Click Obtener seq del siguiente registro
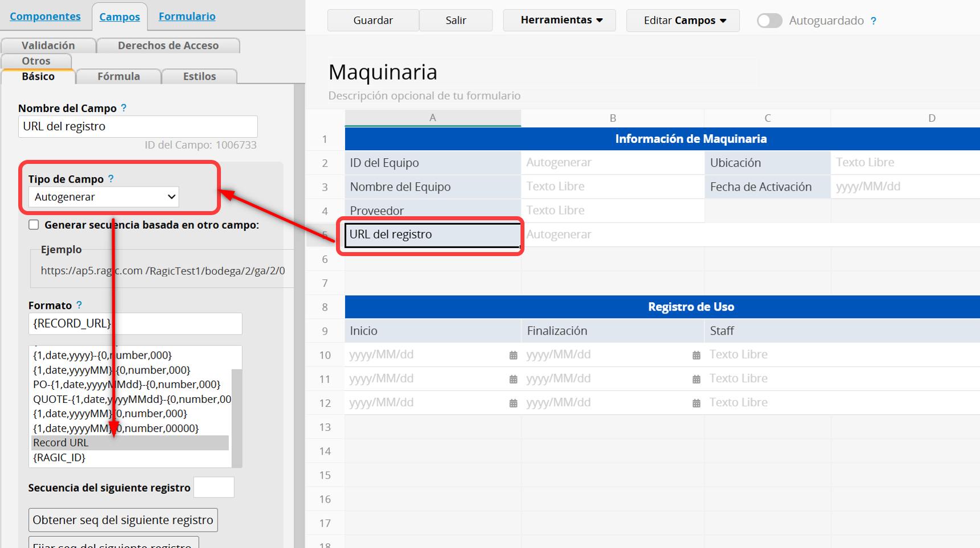Image resolution: width=980 pixels, height=548 pixels. (123, 520)
